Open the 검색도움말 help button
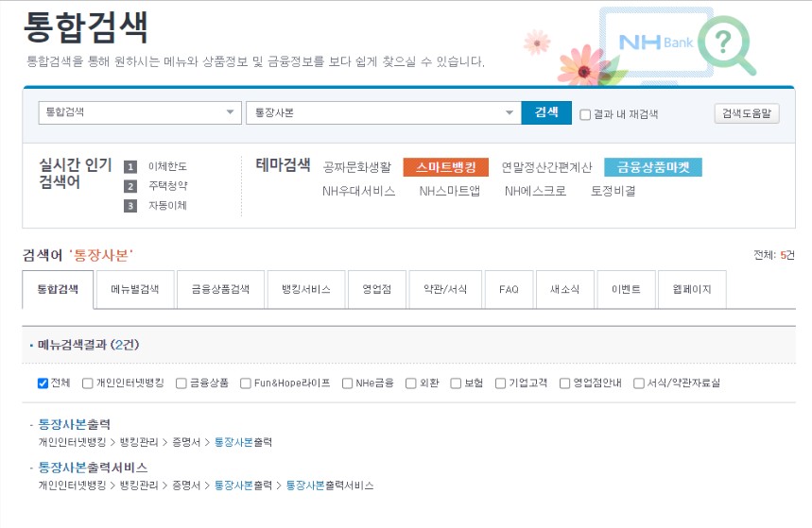 (747, 113)
